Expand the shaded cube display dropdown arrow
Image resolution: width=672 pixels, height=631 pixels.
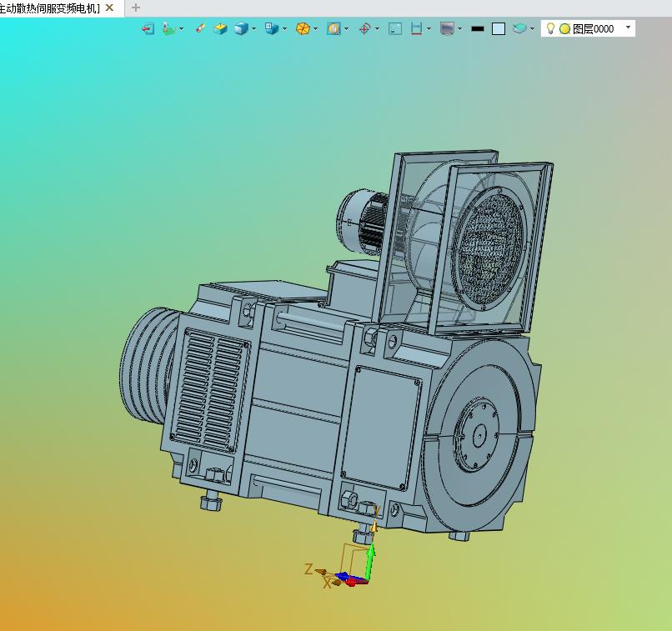click(253, 28)
